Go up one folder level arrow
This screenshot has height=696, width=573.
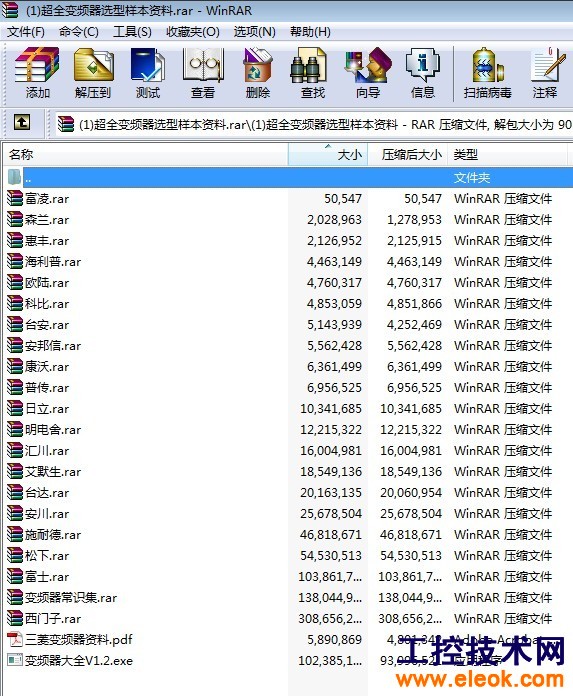(x=22, y=122)
